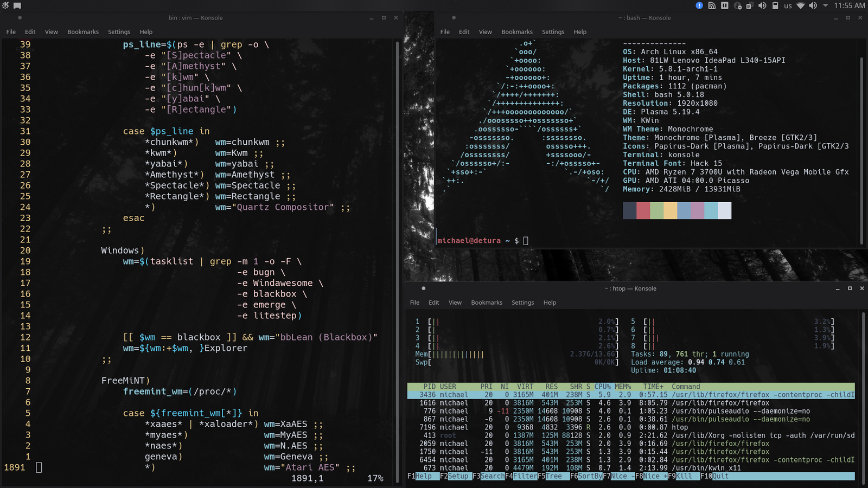Click F10 Quit in the htop footer
The width and height of the screenshot is (868, 488).
[x=715, y=476]
